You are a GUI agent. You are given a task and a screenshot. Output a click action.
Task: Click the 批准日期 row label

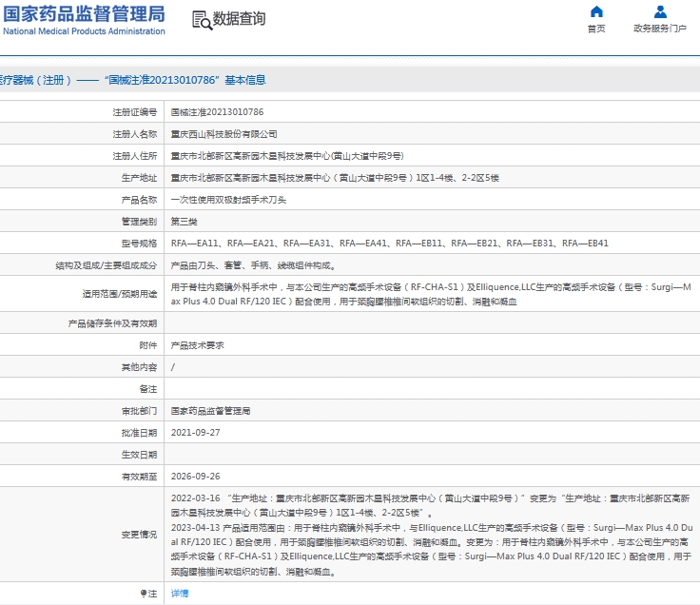click(x=139, y=433)
